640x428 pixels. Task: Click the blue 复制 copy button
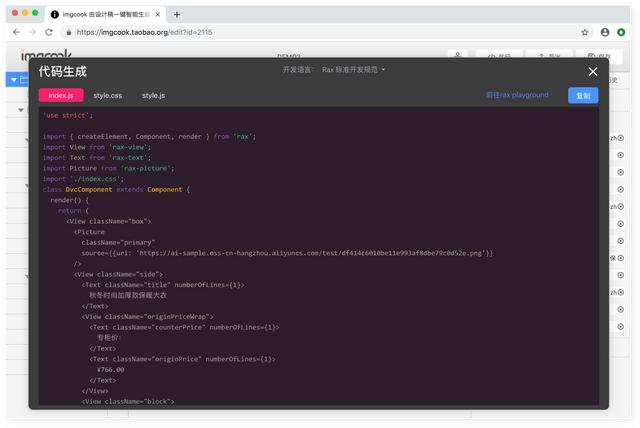tap(583, 95)
